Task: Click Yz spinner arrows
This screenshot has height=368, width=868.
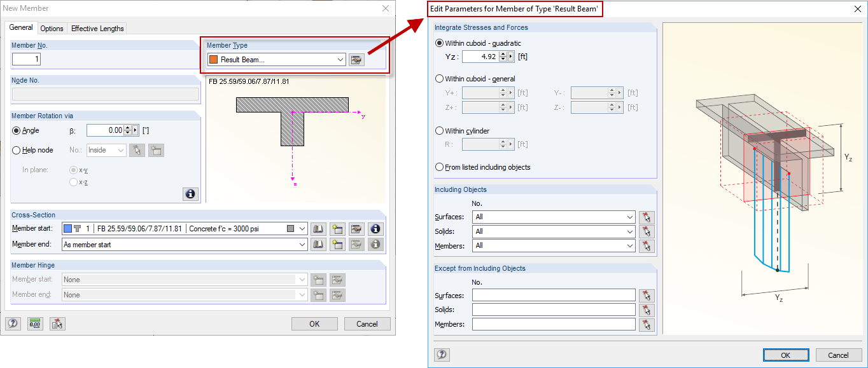Action: 503,57
